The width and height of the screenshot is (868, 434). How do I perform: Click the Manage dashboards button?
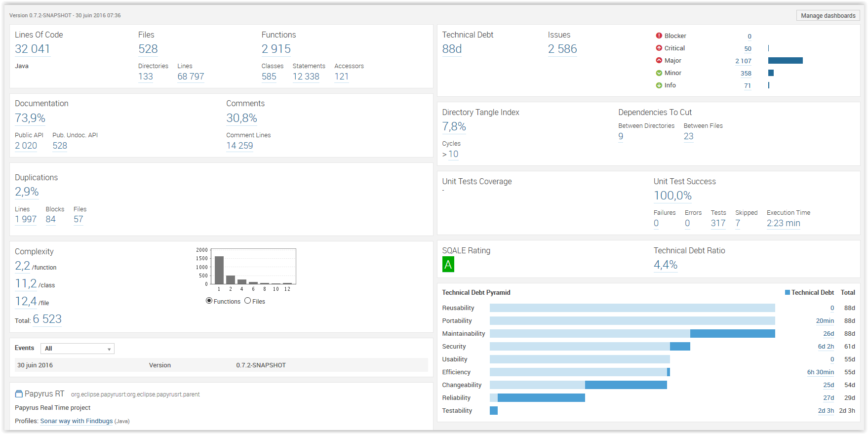[828, 16]
